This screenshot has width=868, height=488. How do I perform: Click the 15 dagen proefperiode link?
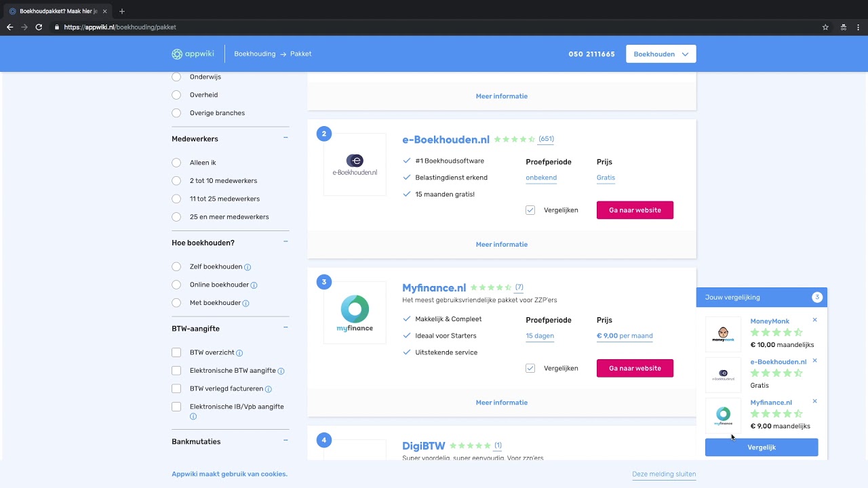pyautogui.click(x=540, y=336)
